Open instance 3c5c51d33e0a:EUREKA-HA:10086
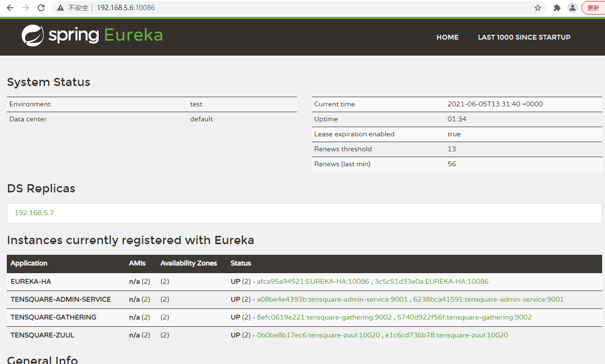The image size is (605, 364). 431,281
